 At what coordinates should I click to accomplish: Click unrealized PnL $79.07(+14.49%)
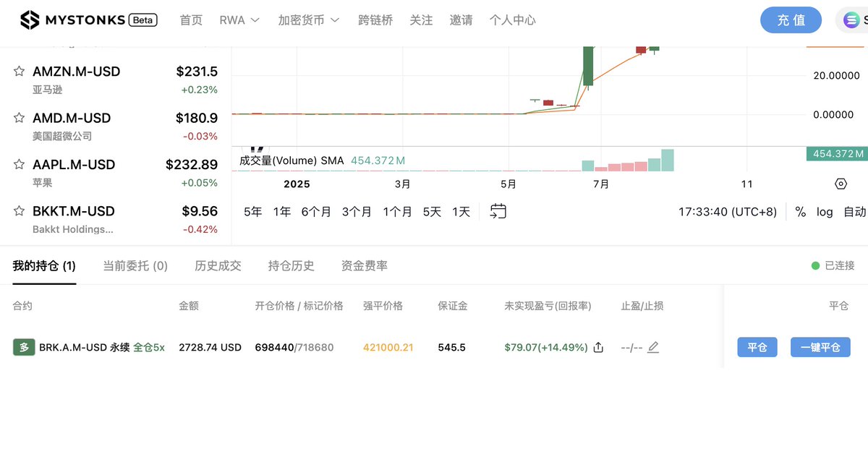[x=546, y=348]
